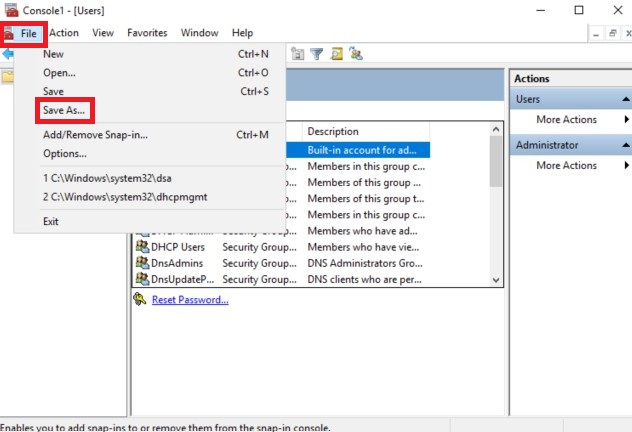Collapse the Users section in Actions pane
The height and width of the screenshot is (432, 632).
625,99
